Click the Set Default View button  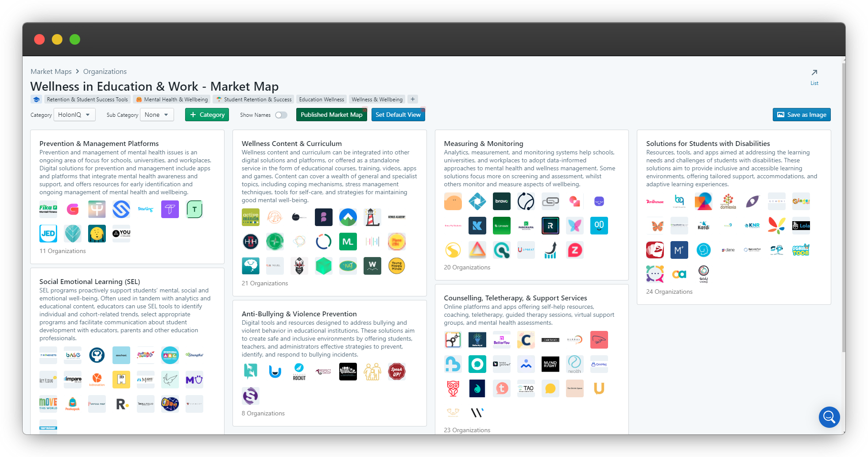[x=398, y=115]
